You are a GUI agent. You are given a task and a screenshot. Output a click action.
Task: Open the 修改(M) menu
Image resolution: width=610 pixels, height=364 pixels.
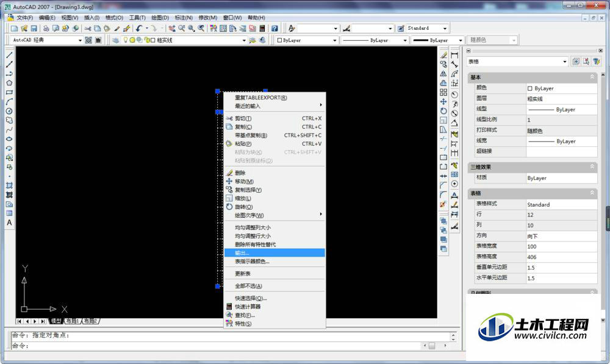[208, 18]
